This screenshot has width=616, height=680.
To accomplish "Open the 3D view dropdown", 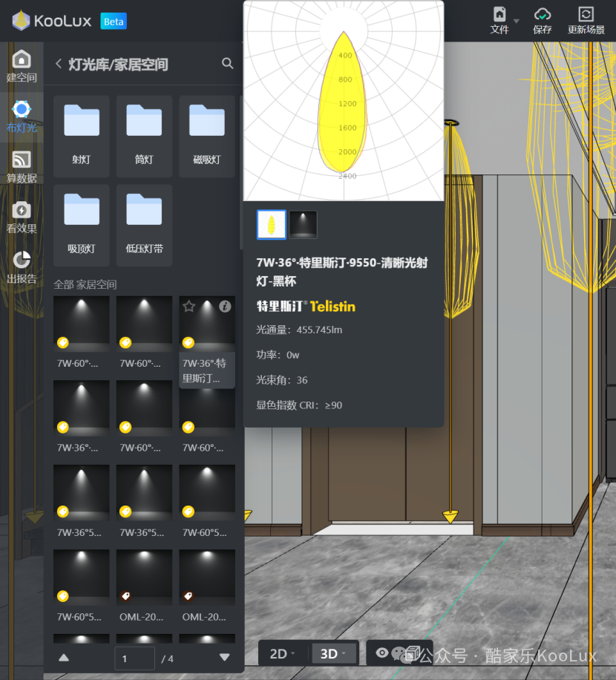I will (x=333, y=653).
